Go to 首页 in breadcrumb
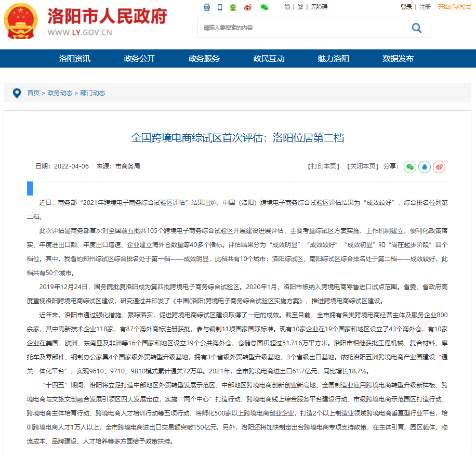Screen dimensions: 476x455 [33, 93]
